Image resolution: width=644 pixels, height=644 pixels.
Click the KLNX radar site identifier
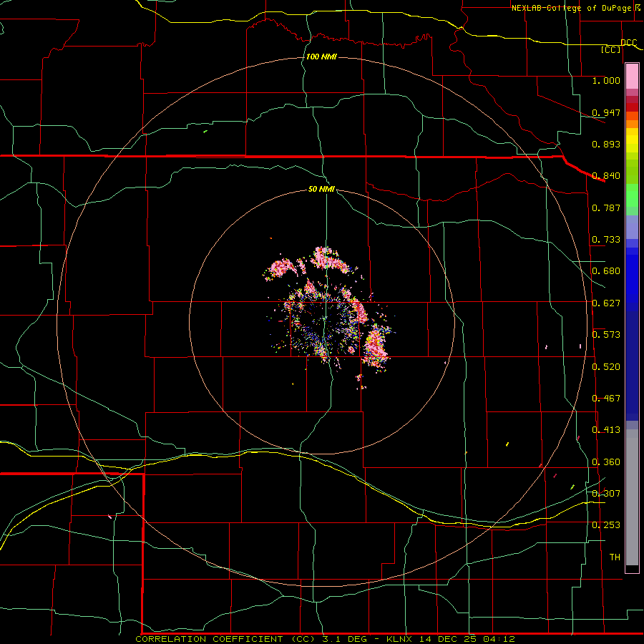pyautogui.click(x=401, y=639)
